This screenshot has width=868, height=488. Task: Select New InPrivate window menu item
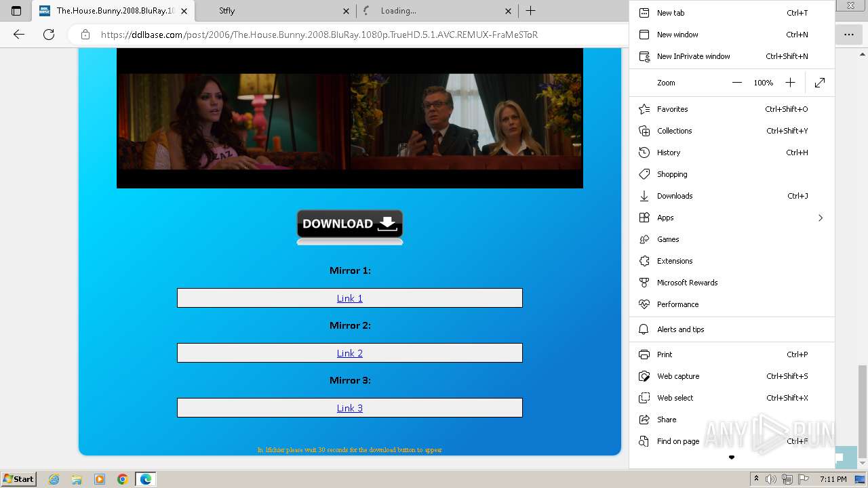pos(732,56)
